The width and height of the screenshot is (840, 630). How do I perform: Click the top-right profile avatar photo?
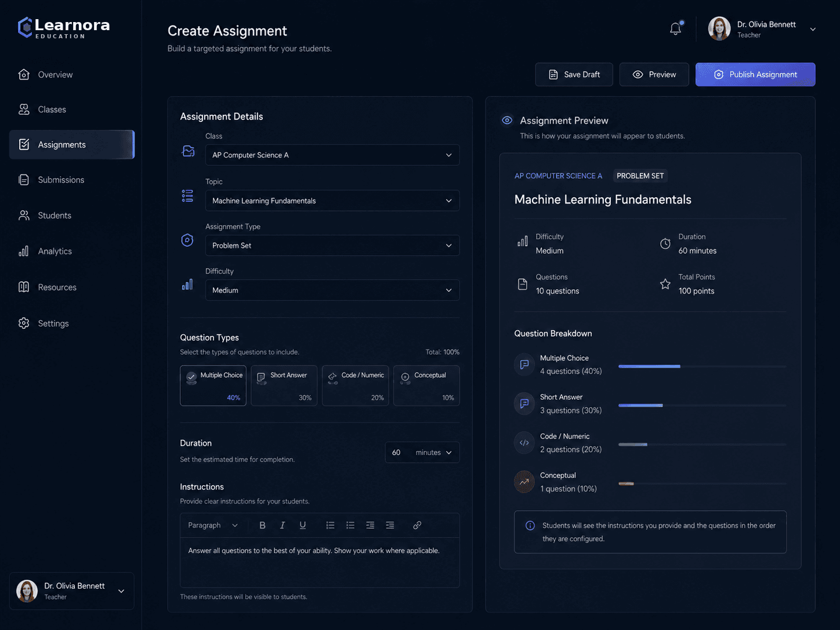point(719,28)
